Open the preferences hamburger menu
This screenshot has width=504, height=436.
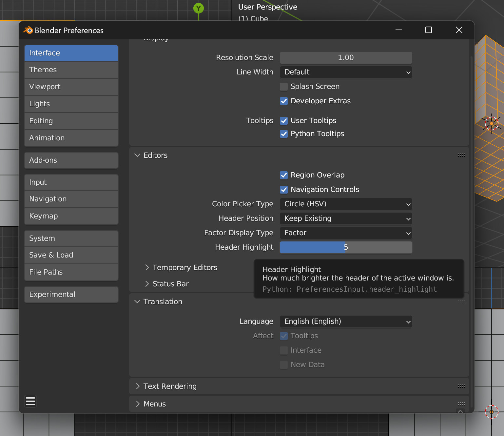pos(30,401)
